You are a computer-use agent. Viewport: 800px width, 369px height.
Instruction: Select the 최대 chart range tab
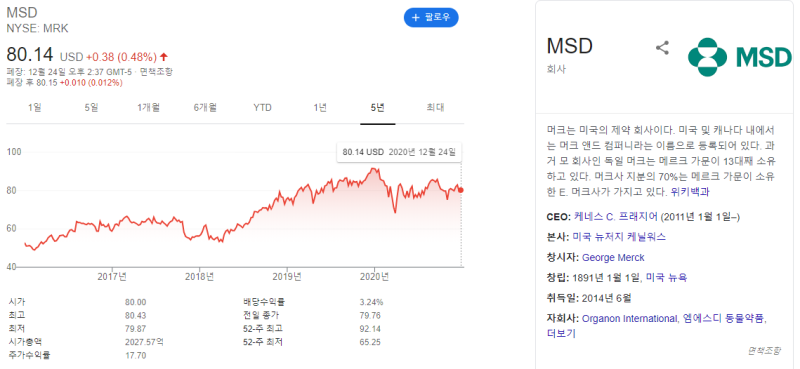[x=435, y=108]
